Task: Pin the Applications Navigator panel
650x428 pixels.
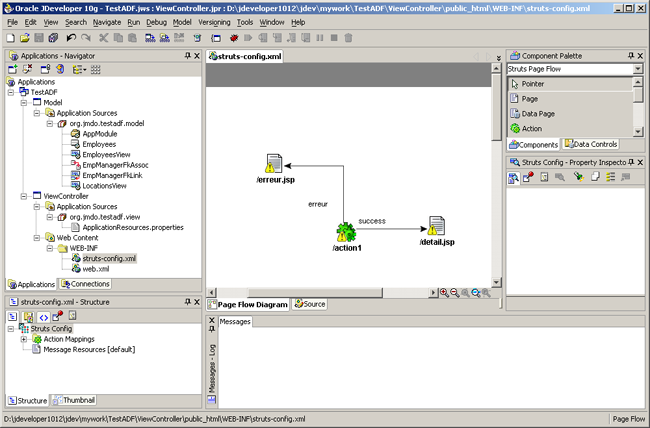Action: pos(187,56)
